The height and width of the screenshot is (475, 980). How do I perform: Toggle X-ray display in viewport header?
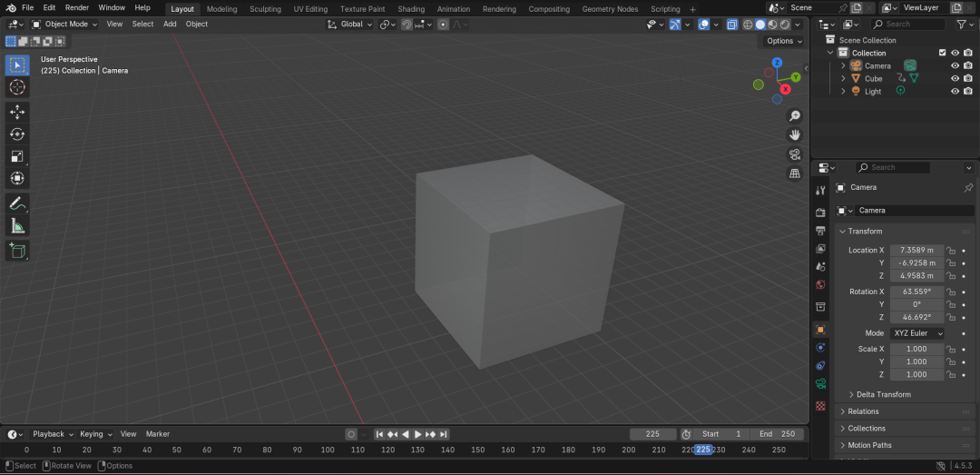[732, 25]
